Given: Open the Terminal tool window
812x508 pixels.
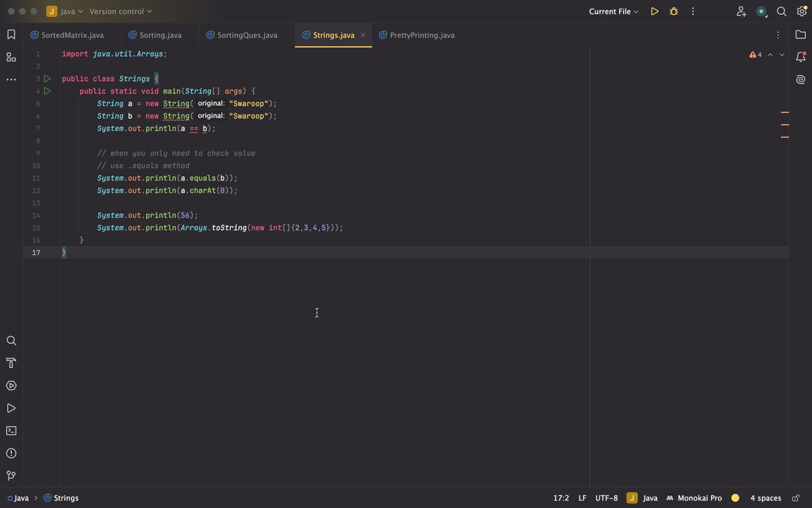Looking at the screenshot, I should (x=11, y=430).
